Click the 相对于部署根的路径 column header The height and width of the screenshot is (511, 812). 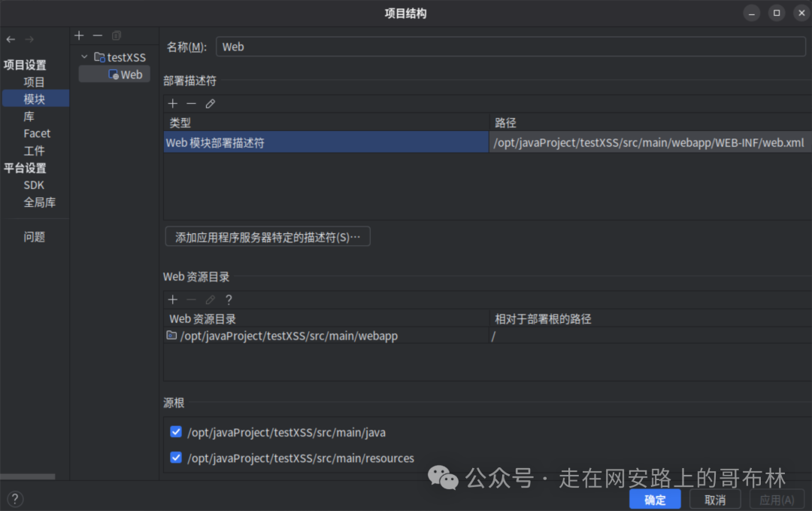pyautogui.click(x=650, y=318)
